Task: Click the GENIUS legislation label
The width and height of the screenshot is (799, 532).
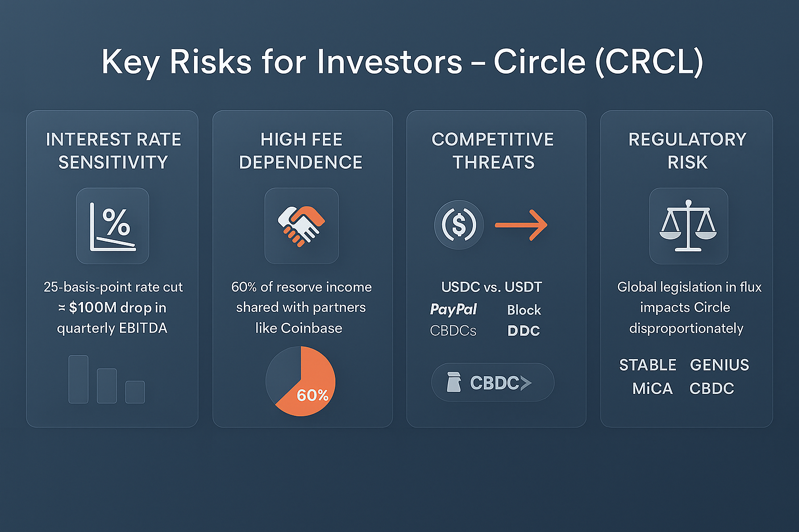Action: [719, 365]
